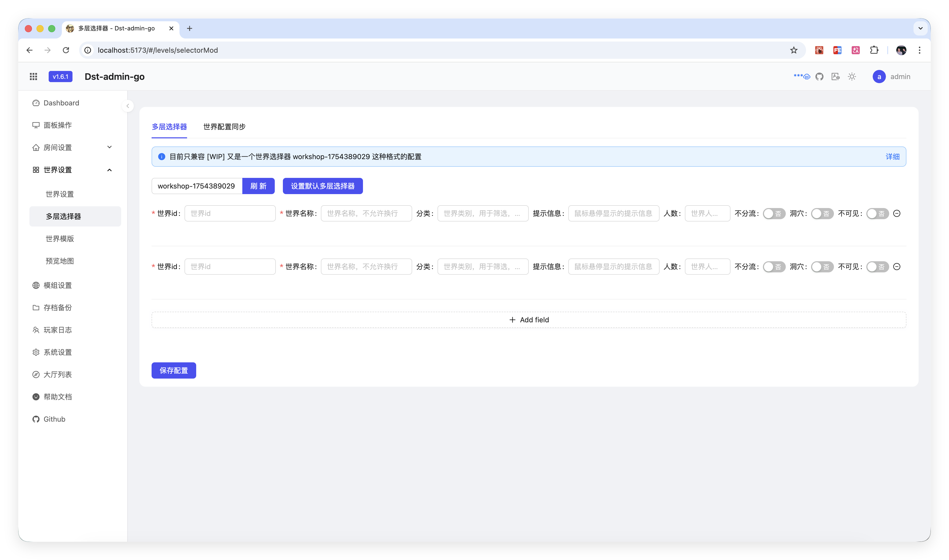Open the browser extensions puzzle icon
This screenshot has height=560, width=949.
pos(874,50)
